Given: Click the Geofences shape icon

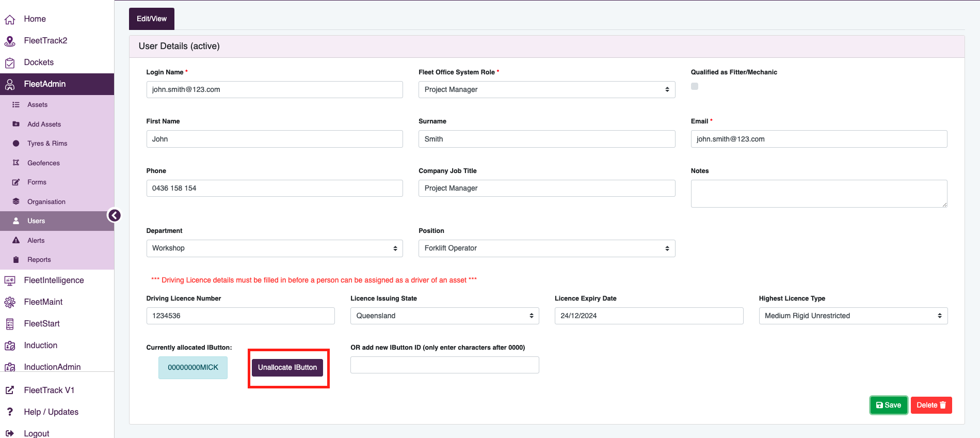Looking at the screenshot, I should [x=16, y=163].
